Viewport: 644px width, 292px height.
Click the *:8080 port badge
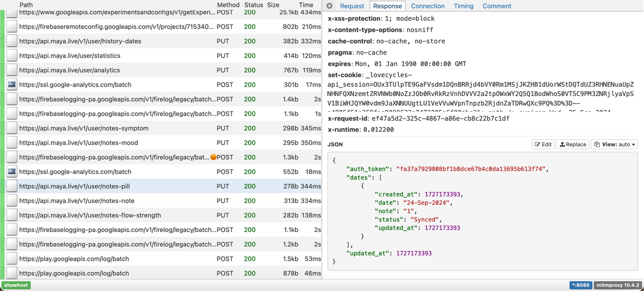(x=580, y=285)
